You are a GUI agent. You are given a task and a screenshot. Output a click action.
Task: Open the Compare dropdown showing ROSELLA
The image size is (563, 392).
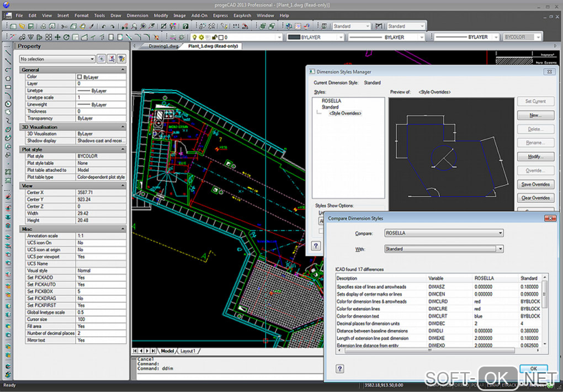tap(444, 233)
